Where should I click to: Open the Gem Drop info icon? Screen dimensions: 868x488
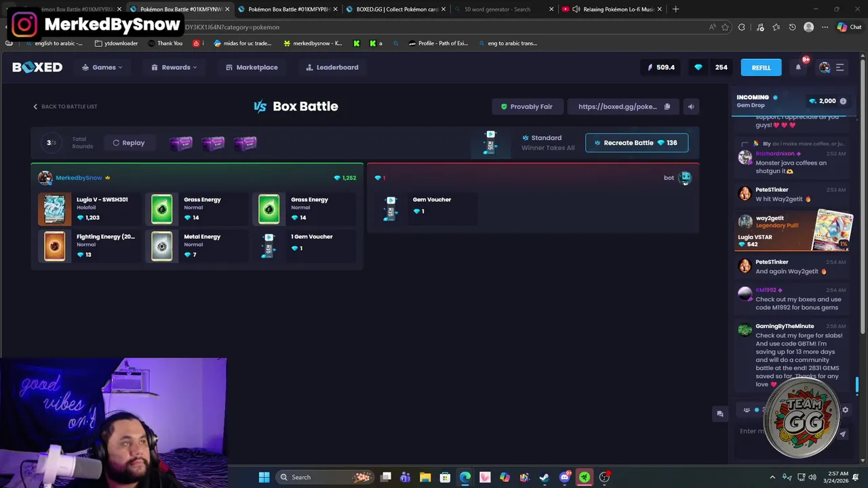(843, 101)
